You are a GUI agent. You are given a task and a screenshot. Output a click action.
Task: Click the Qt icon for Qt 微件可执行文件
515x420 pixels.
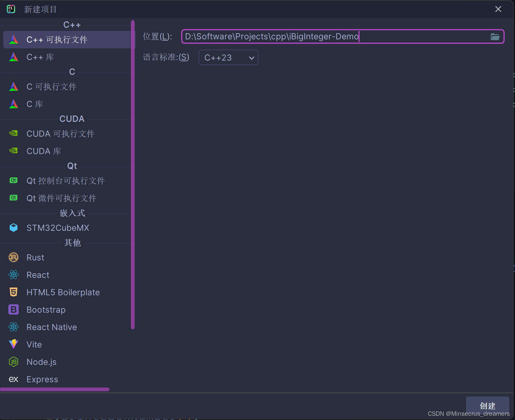pyautogui.click(x=14, y=198)
